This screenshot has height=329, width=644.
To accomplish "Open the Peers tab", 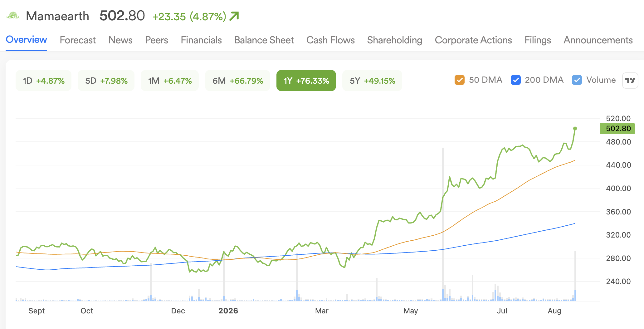I will [157, 40].
